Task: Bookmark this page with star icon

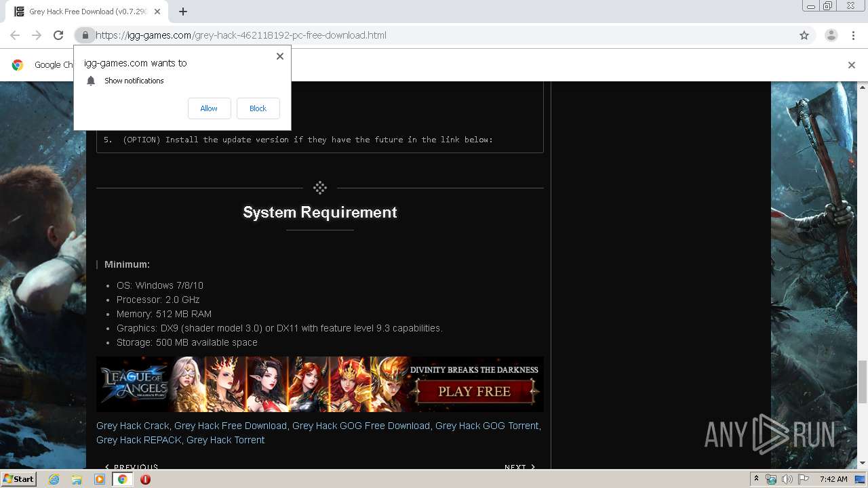Action: [804, 35]
